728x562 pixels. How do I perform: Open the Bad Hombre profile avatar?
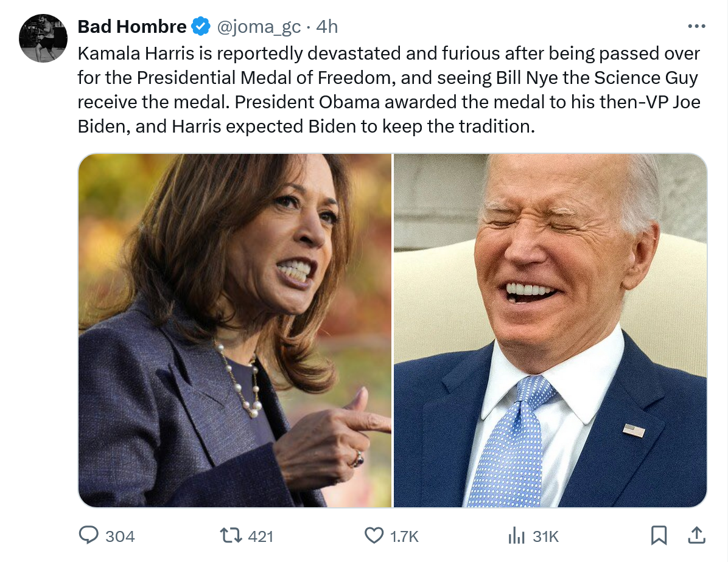[x=43, y=38]
